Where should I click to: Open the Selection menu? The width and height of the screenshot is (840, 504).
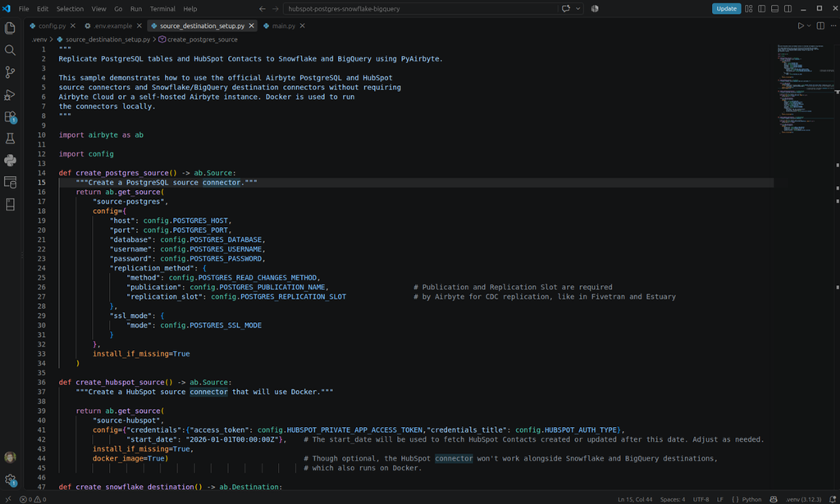tap(71, 8)
